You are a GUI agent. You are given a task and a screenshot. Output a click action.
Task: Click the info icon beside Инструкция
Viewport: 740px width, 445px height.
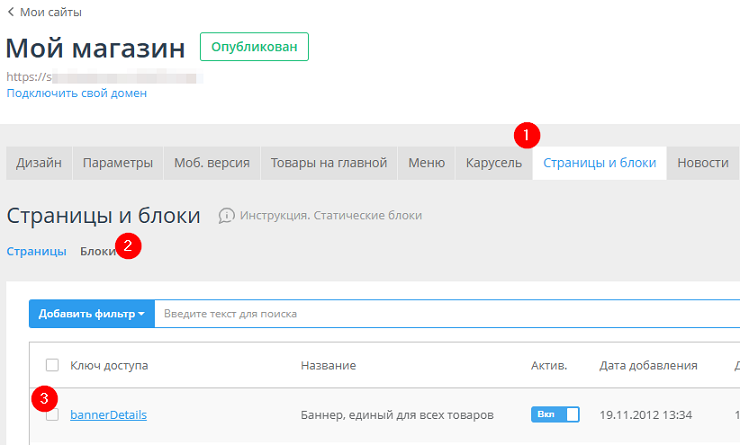227,215
